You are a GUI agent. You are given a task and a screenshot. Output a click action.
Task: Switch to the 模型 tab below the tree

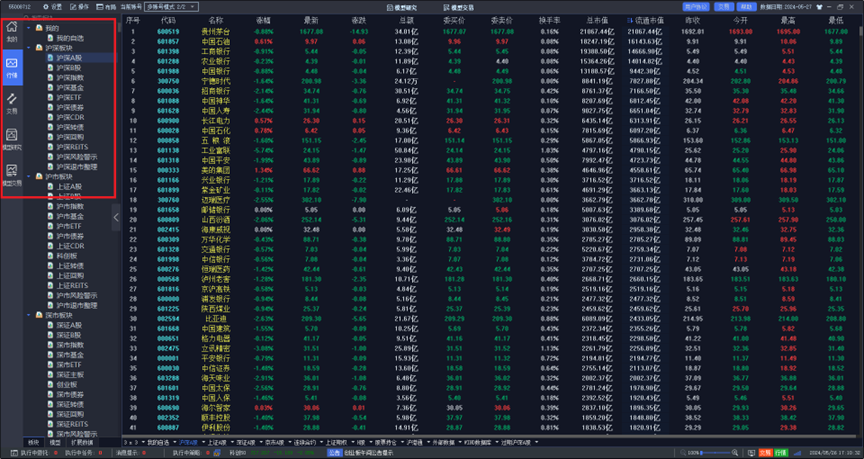click(x=55, y=442)
